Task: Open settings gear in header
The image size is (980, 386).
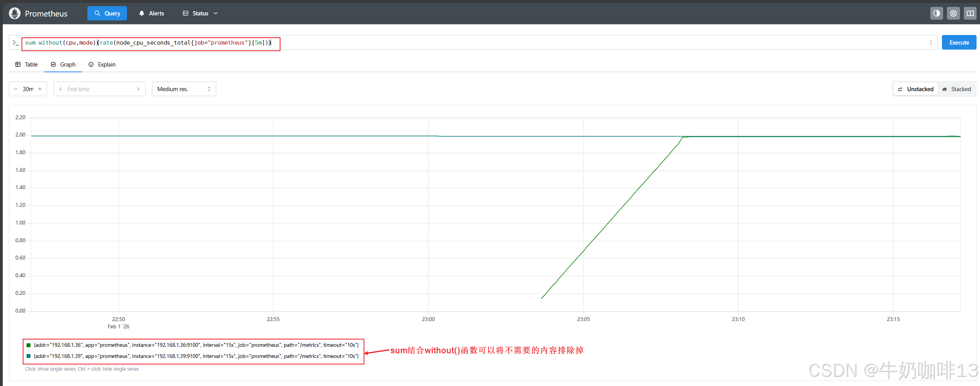Action: pyautogui.click(x=953, y=13)
